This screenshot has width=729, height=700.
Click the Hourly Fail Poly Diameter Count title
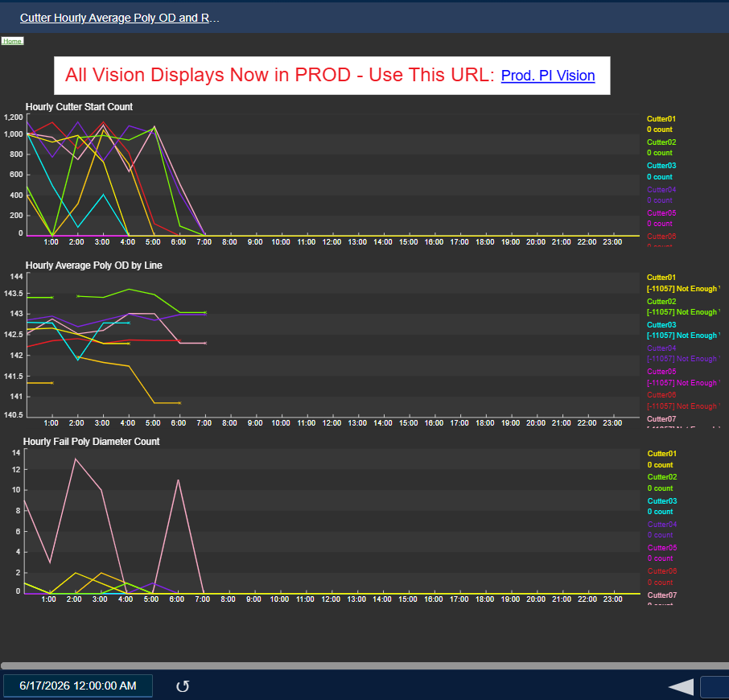[91, 442]
